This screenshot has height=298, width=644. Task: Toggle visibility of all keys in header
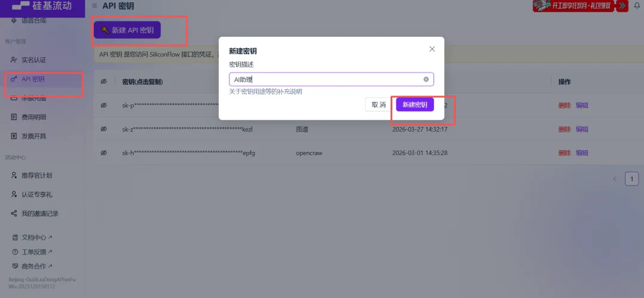click(x=104, y=82)
